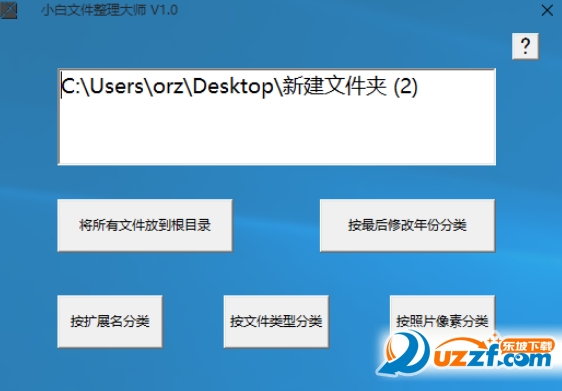Sort files with 按扩展名分类
Screen dimensions: 562x391
pos(110,321)
